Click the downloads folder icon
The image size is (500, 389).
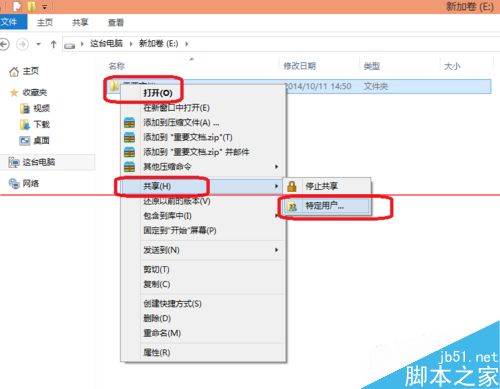[x=25, y=125]
